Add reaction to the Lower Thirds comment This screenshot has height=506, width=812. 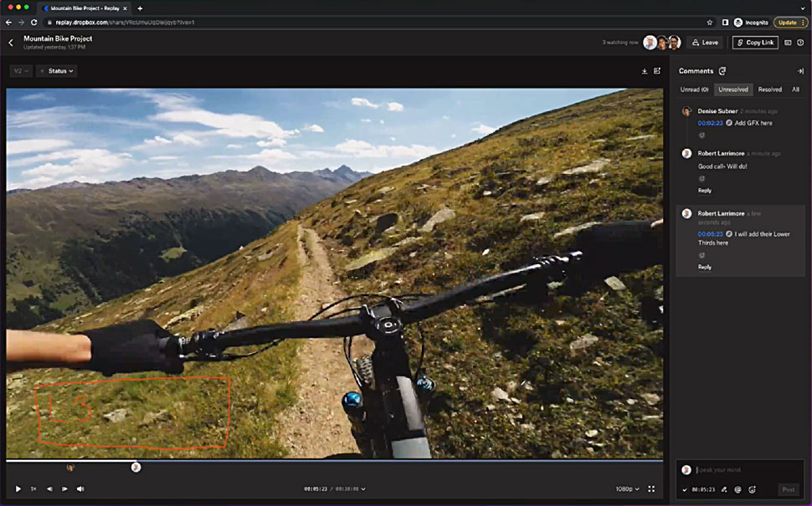coord(702,255)
